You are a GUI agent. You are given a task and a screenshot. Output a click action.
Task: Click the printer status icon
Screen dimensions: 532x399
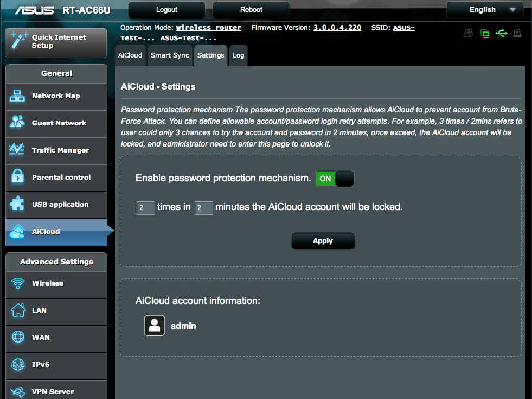pos(516,33)
